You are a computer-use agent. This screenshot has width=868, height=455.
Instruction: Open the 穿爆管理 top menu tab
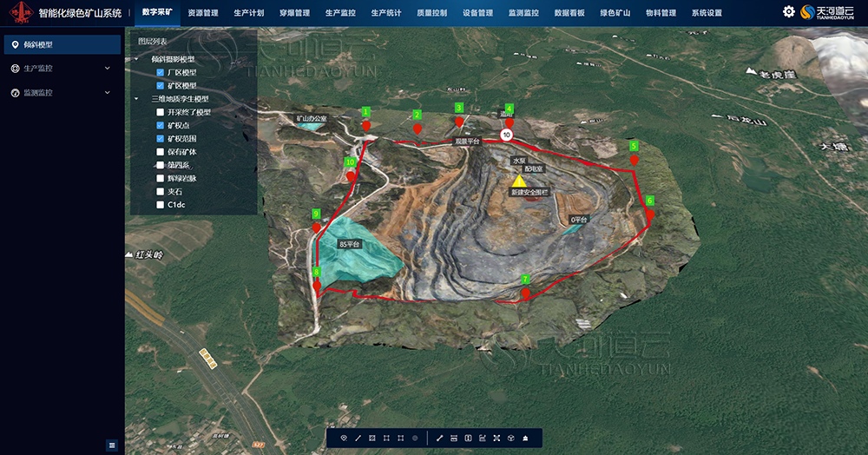295,13
